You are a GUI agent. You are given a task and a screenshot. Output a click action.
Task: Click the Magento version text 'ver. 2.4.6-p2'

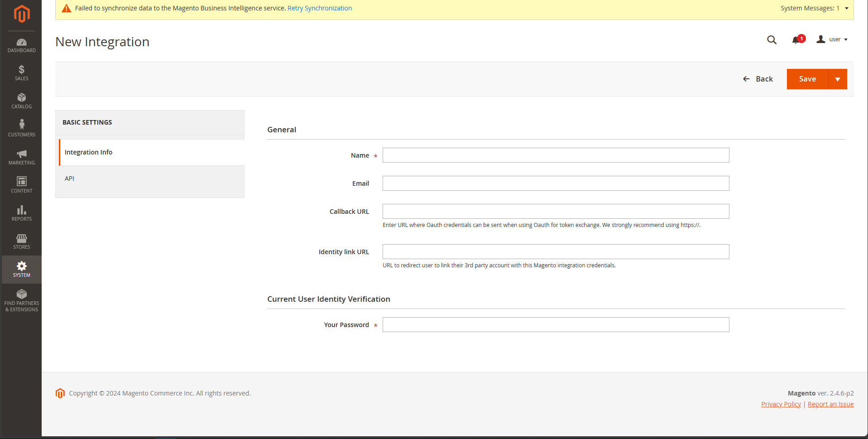835,393
